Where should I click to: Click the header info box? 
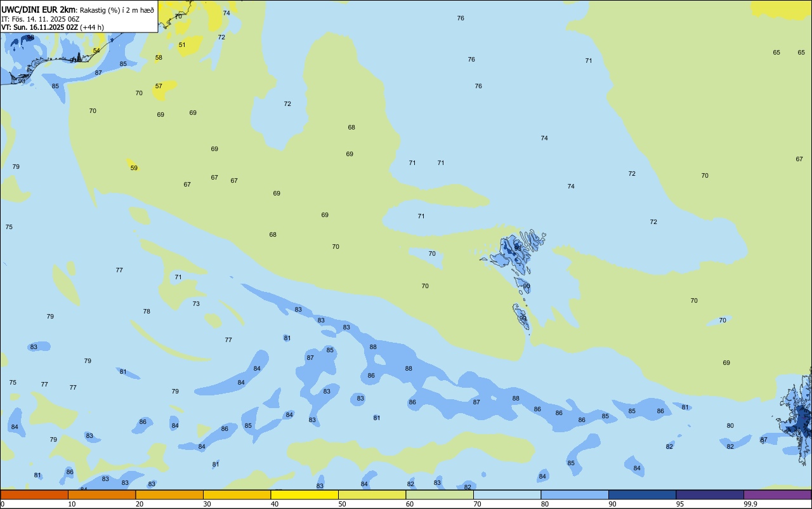(79, 17)
